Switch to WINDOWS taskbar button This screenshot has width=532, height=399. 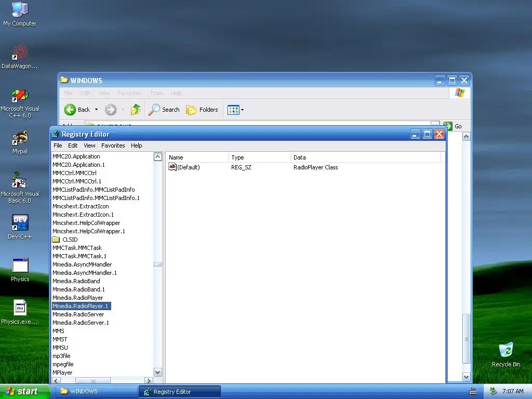97,392
